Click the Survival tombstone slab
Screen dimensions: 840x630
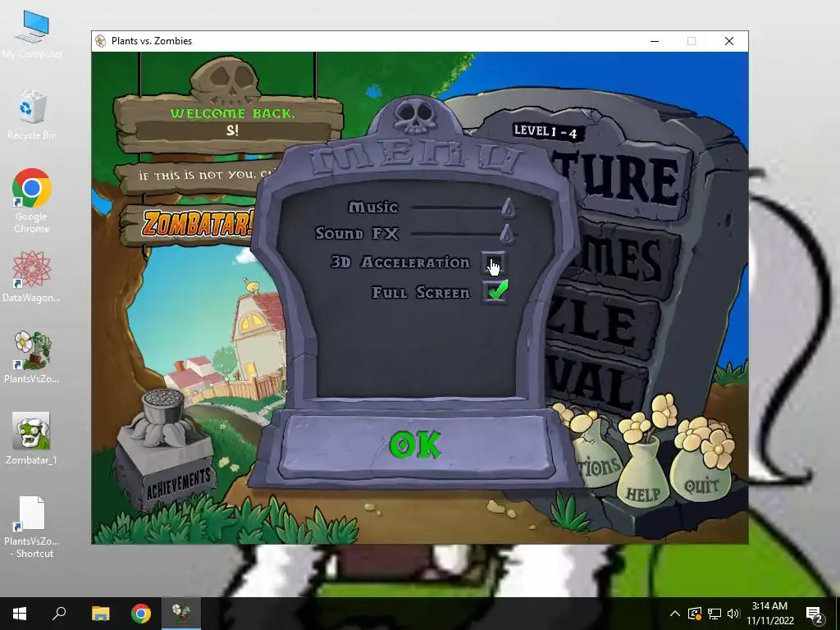(x=597, y=377)
